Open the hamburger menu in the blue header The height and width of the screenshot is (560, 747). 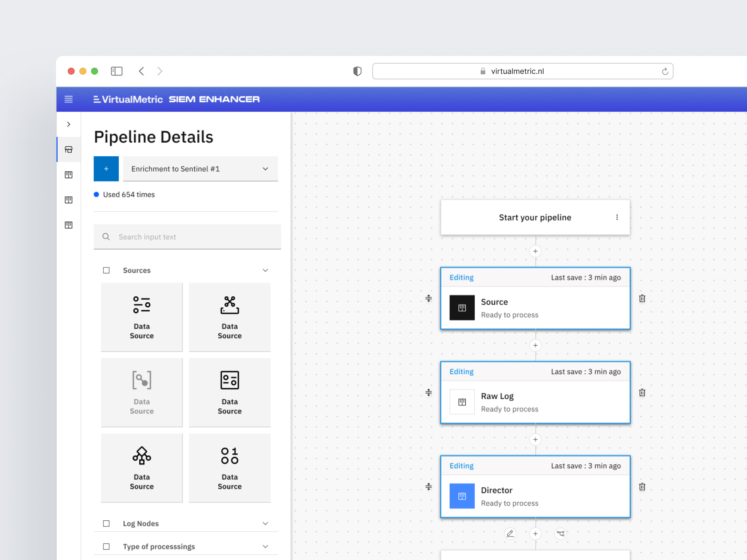68,99
